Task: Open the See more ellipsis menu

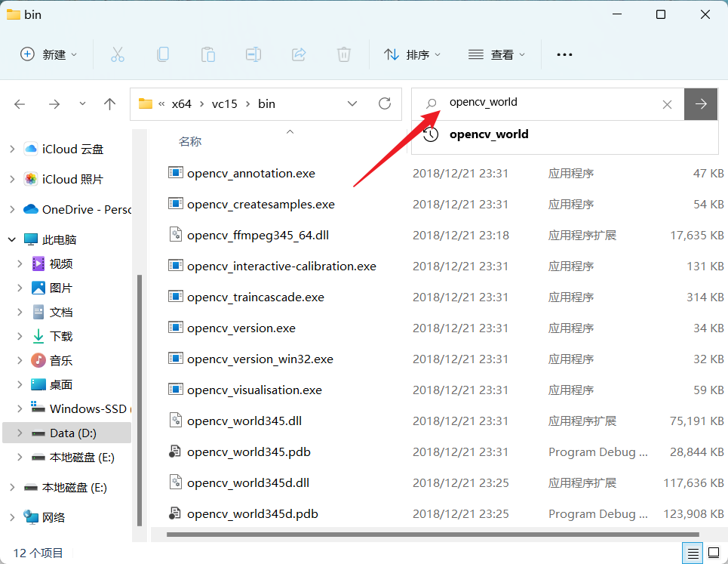Action: 564,54
